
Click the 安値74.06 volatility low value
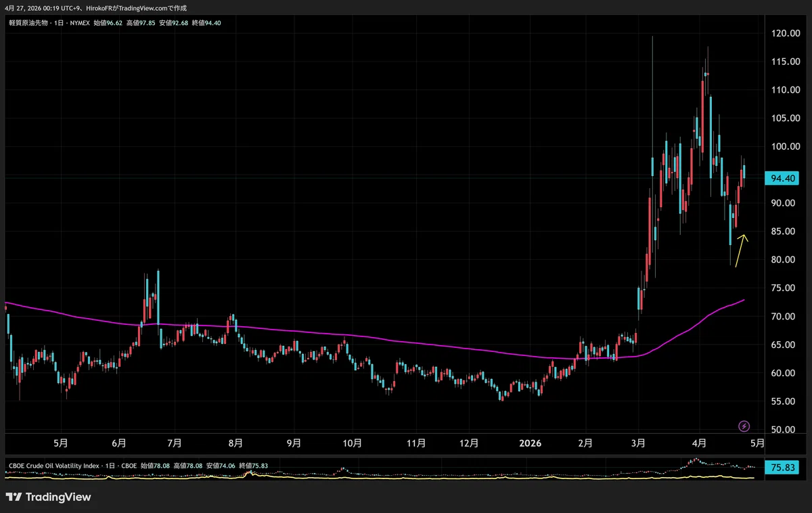pyautogui.click(x=221, y=466)
